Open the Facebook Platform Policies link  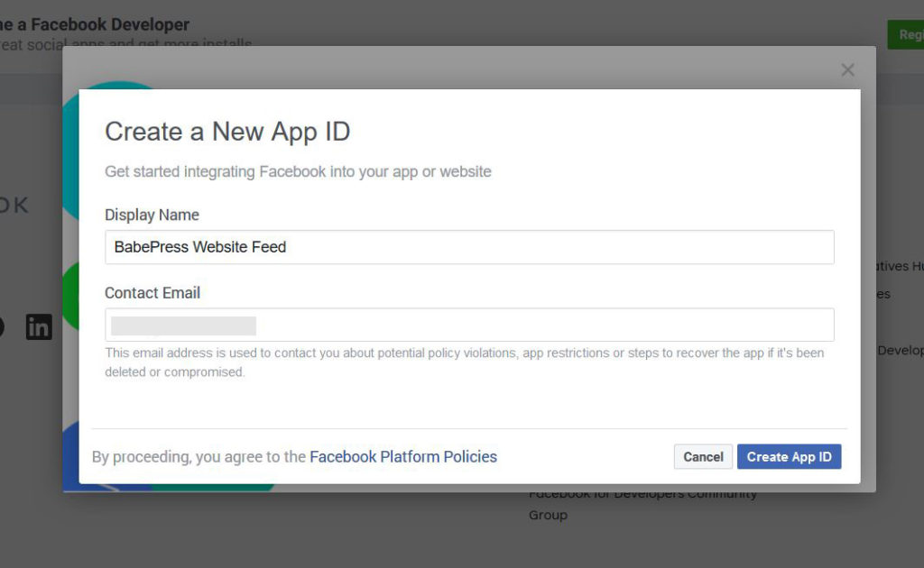tap(402, 457)
